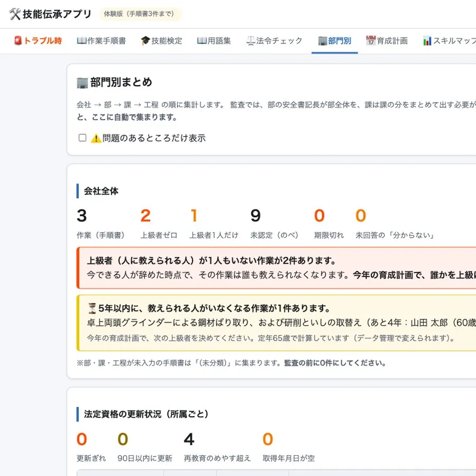This screenshot has width=476, height=476.
Task: Click the 会社全体 section heading
Action: coord(101,191)
